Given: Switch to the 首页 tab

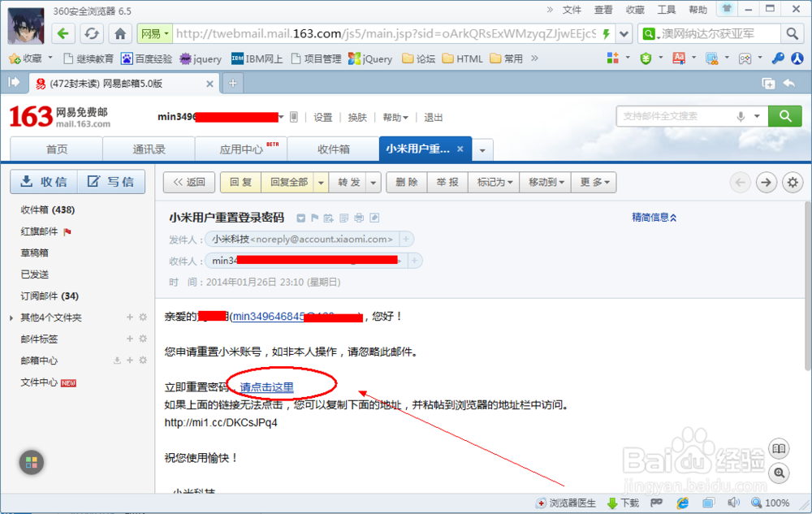Looking at the screenshot, I should click(x=57, y=149).
